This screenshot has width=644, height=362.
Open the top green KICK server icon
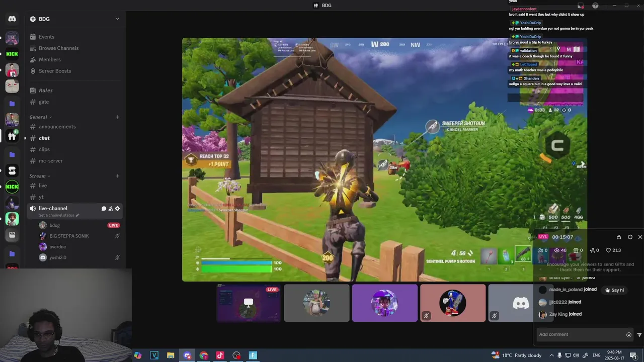(x=12, y=54)
